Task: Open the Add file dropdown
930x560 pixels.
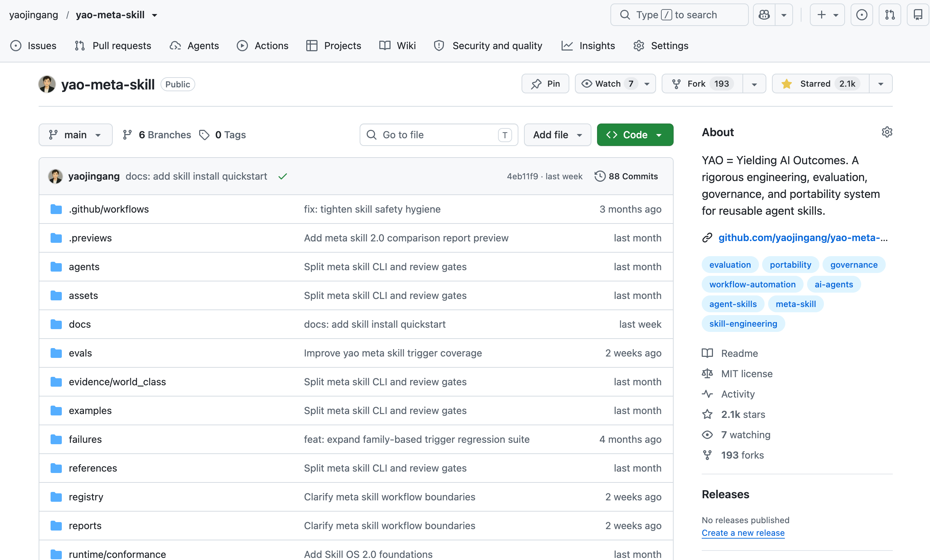Action: coord(557,135)
